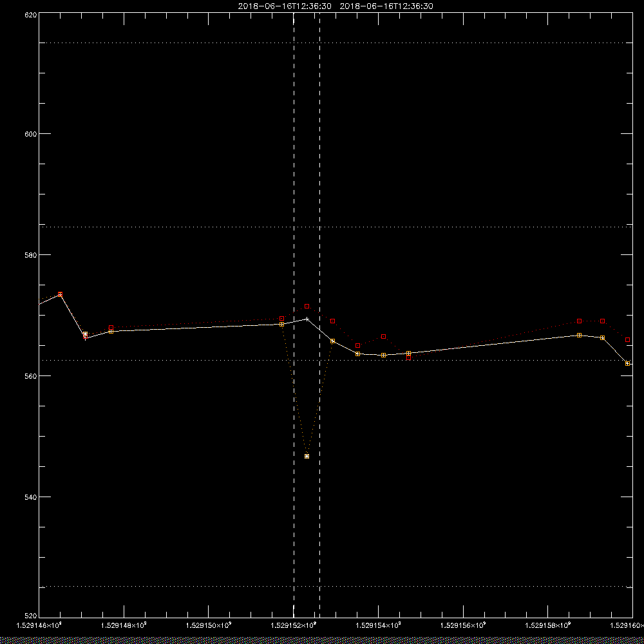Click the 1.529150×10⁹ x-axis label

coord(209,625)
